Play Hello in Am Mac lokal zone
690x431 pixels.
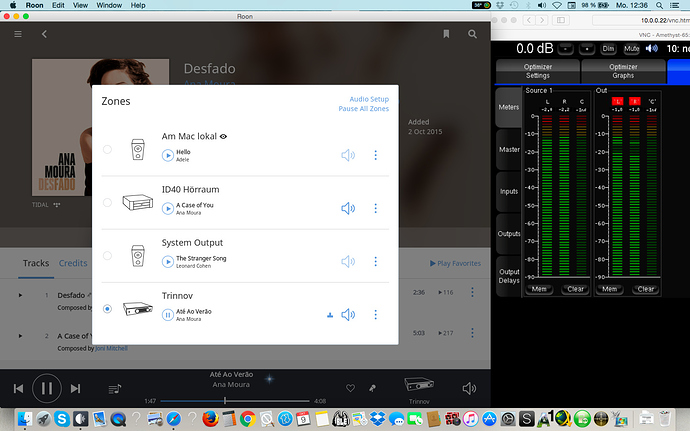pos(168,155)
